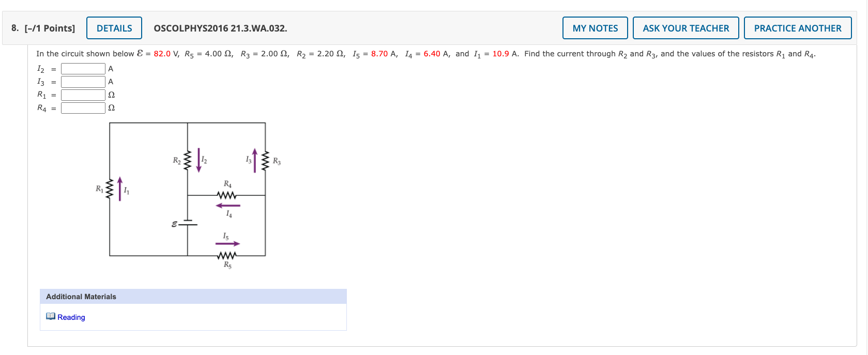Click the R3 resistor symbol in the diagram

tap(265, 161)
